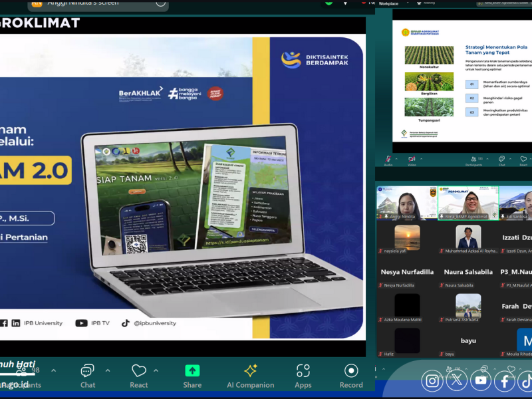The image size is (532, 399).
Task: Select the large Naura Salsabila name tile
Action: [468, 272]
